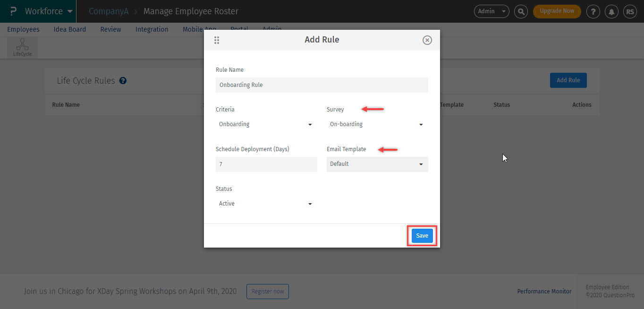Open the Idea Board menu
This screenshot has width=644, height=309.
point(70,29)
